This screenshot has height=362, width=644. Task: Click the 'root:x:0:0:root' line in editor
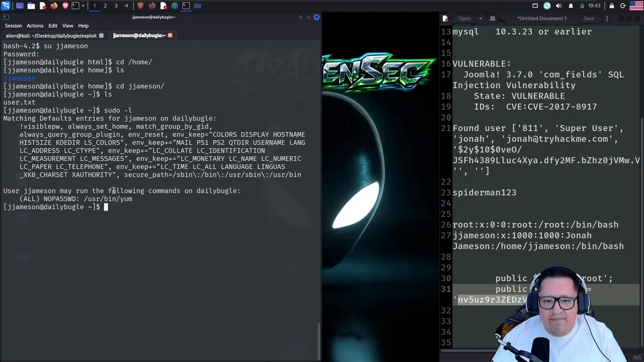click(535, 225)
